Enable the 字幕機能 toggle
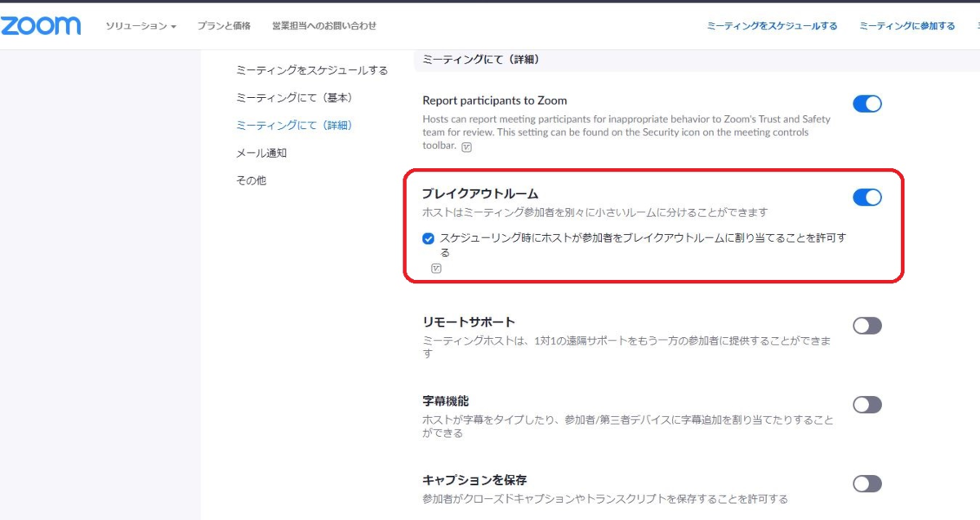The height and width of the screenshot is (520, 980). click(867, 404)
